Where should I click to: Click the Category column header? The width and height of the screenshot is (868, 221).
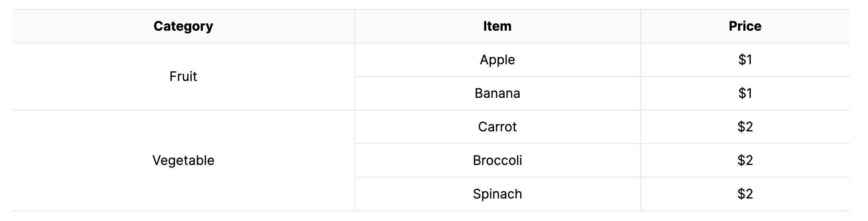[x=183, y=26]
